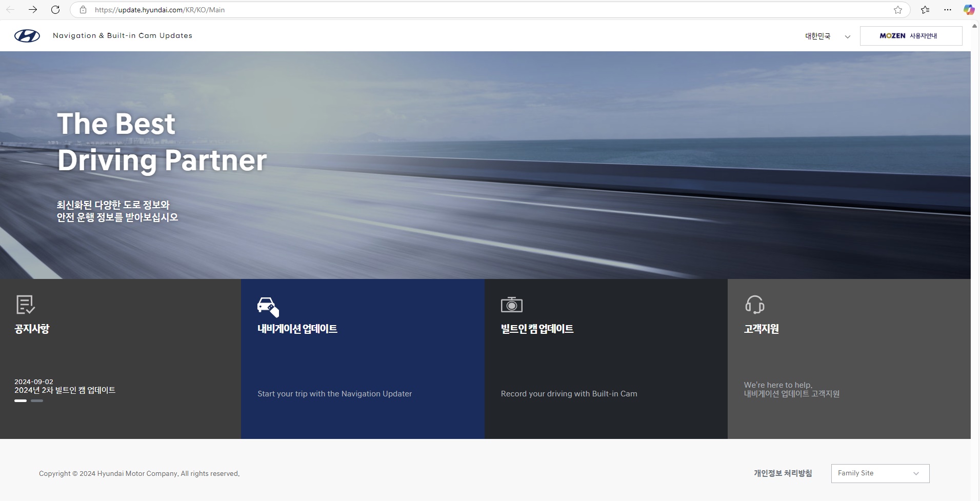Click the browser address bar URL

pos(159,10)
